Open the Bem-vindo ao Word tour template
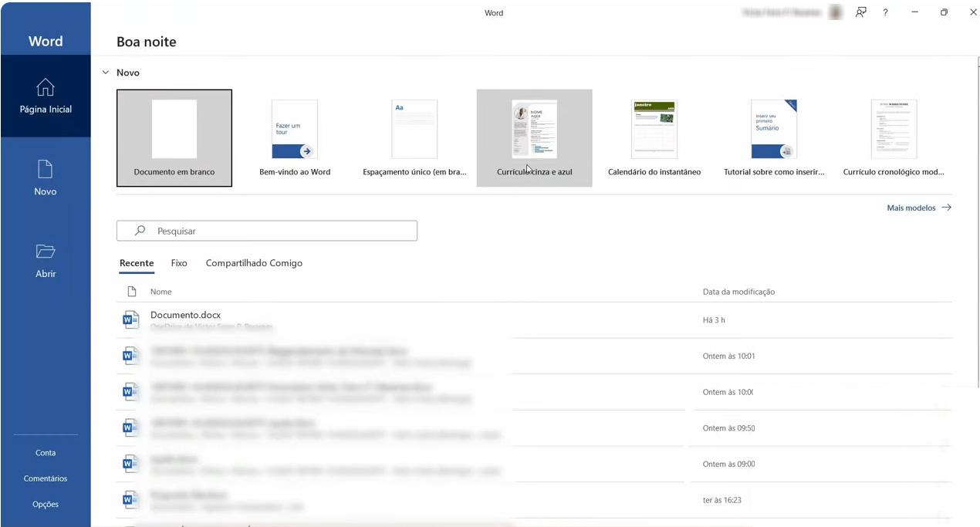 (295, 138)
